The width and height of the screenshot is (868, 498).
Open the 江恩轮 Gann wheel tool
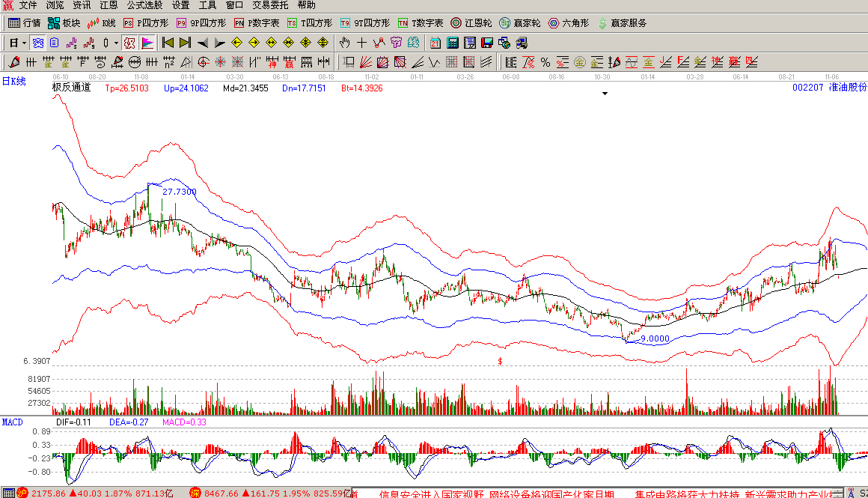click(x=470, y=23)
